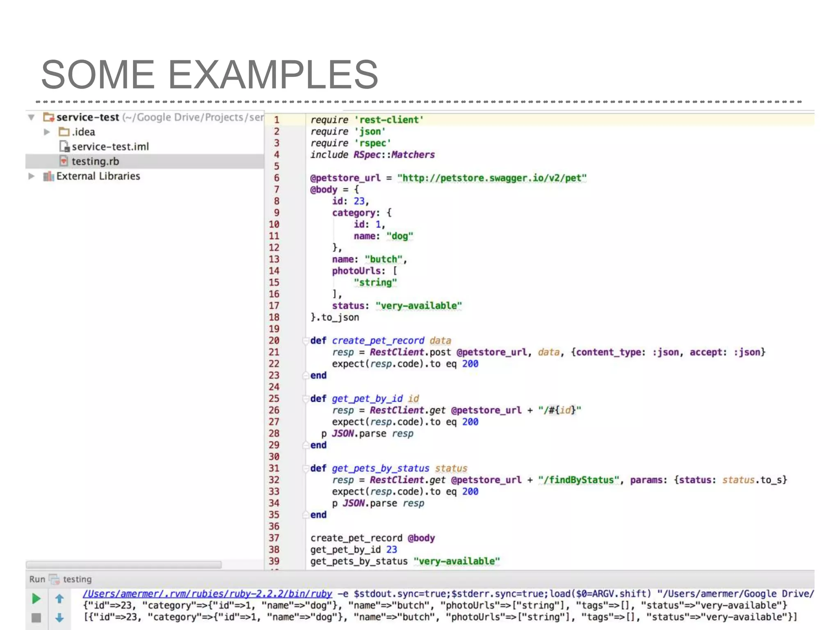840x630 pixels.
Task: Click the testing.rb Ruby file icon
Action: pyautogui.click(x=64, y=161)
